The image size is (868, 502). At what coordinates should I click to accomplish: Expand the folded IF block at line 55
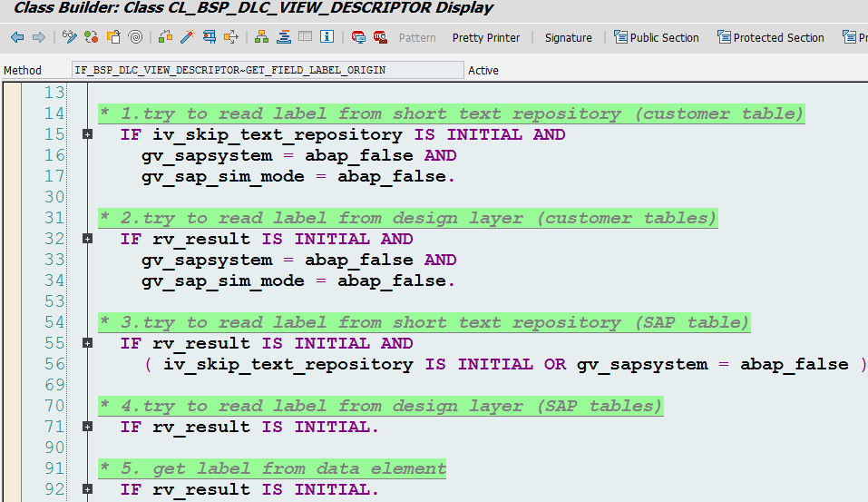(87, 343)
